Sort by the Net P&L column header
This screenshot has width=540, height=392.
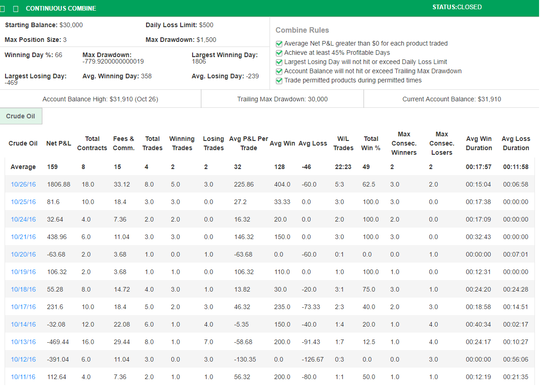click(x=59, y=143)
